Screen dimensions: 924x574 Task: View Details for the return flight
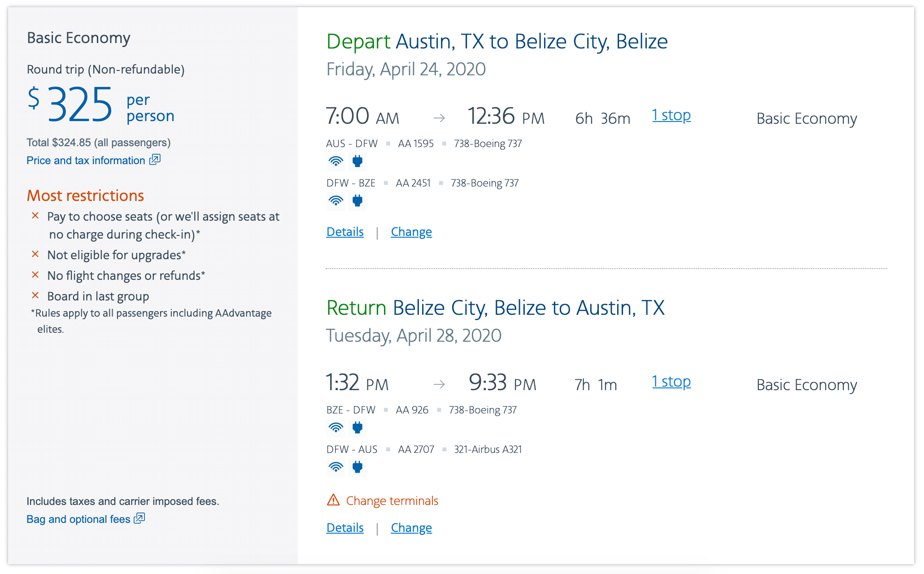click(x=345, y=528)
